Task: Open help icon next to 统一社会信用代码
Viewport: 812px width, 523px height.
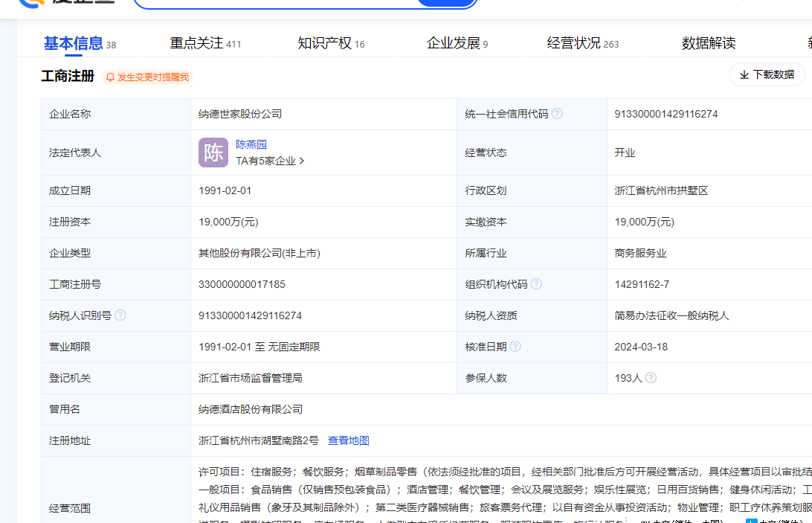Action: tap(557, 114)
